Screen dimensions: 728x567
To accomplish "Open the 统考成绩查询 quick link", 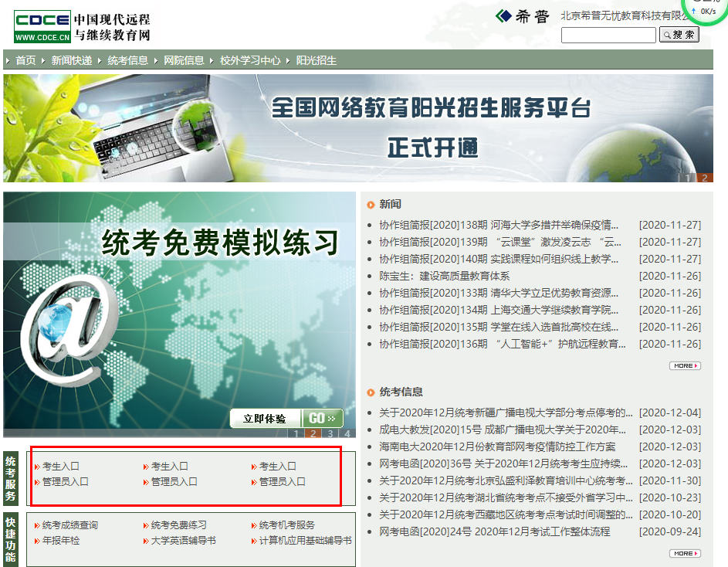I will (x=69, y=525).
